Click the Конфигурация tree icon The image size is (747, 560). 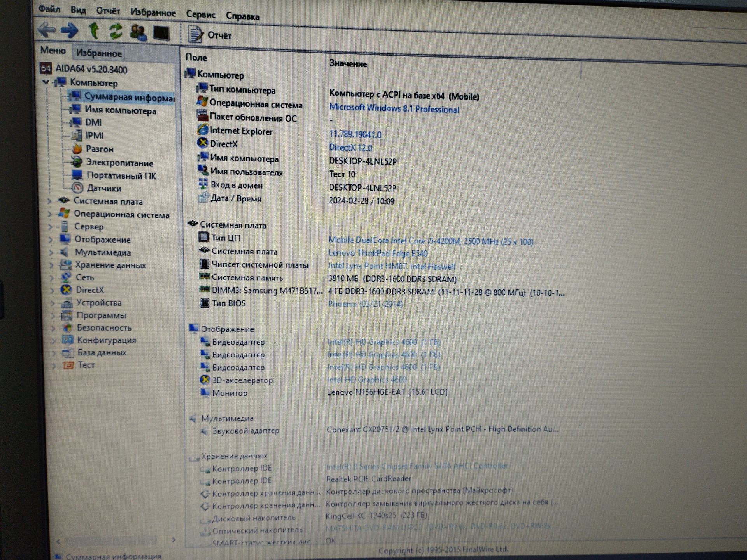click(x=68, y=340)
